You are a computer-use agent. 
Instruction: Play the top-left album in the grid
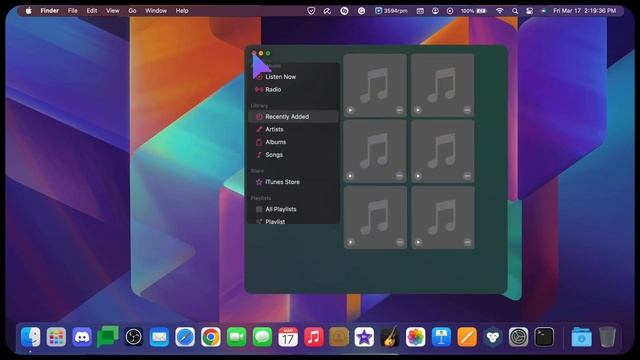point(350,110)
